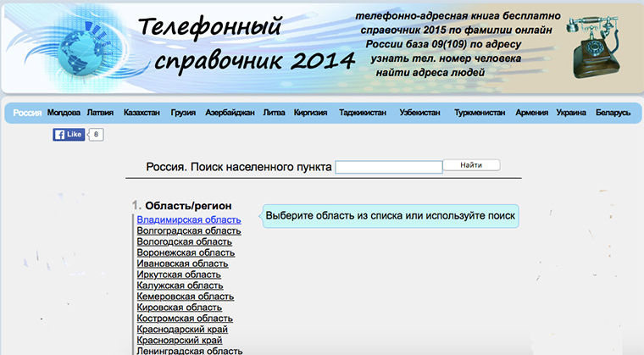Open the Молдова country tab
This screenshot has width=644, height=355.
(x=64, y=113)
